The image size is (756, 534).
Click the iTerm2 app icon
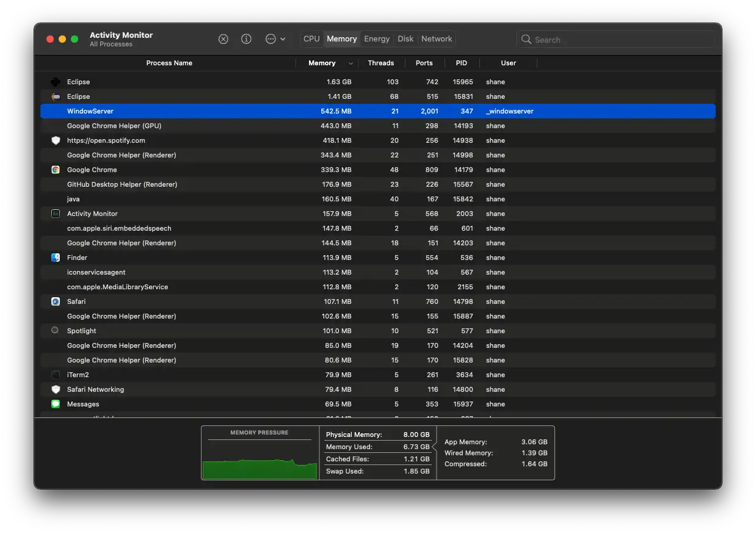(56, 375)
